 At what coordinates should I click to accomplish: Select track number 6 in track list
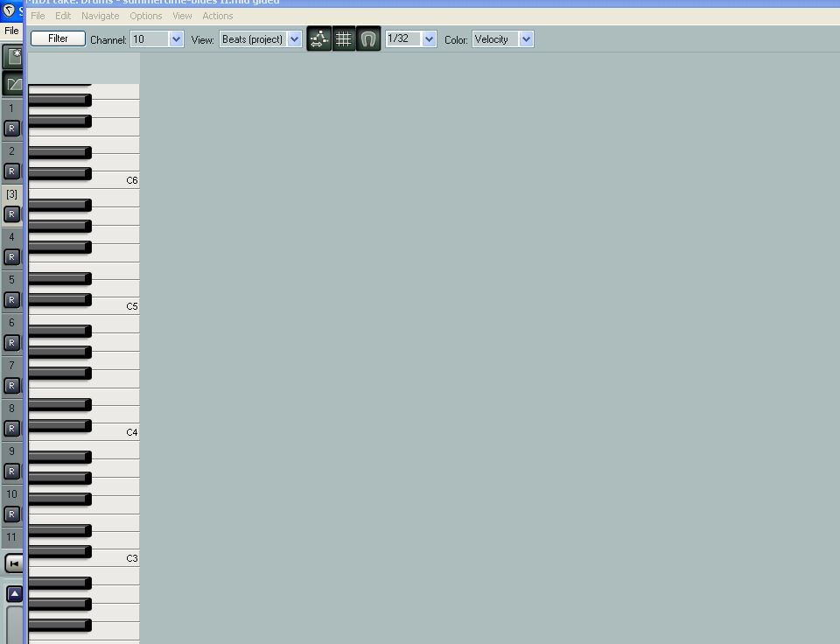(x=11, y=323)
